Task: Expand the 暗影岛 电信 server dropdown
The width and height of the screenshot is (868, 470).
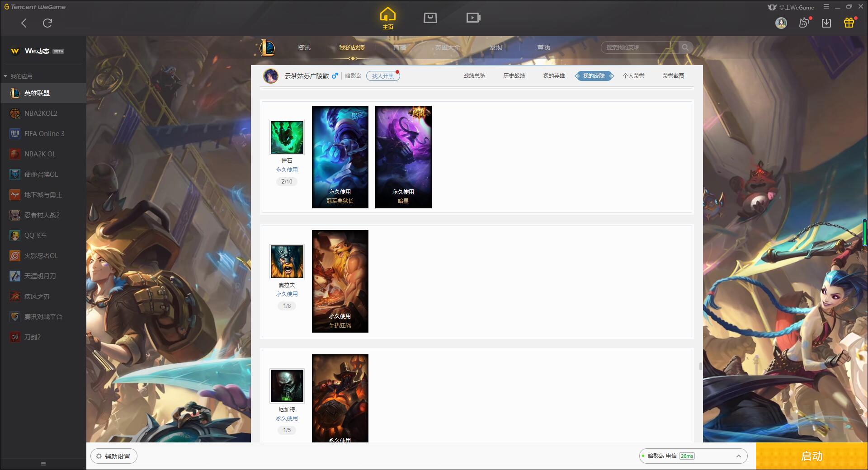Action: point(693,456)
